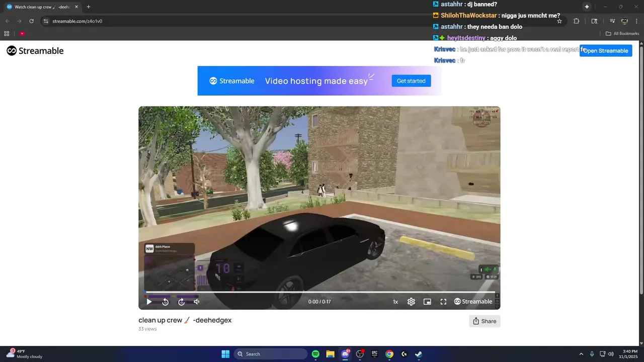This screenshot has height=362, width=644.
Task: Select the Watch clean up crew tab
Action: 42,7
